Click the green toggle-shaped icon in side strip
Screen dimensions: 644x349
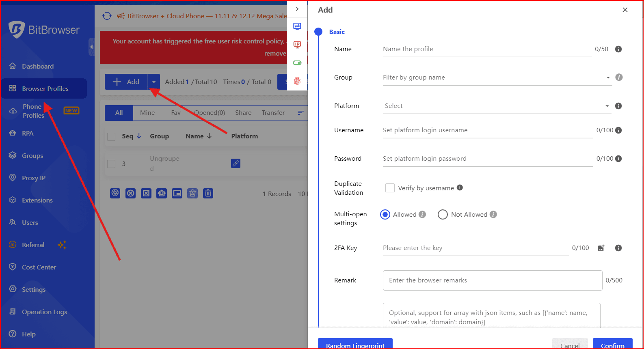[x=297, y=63]
